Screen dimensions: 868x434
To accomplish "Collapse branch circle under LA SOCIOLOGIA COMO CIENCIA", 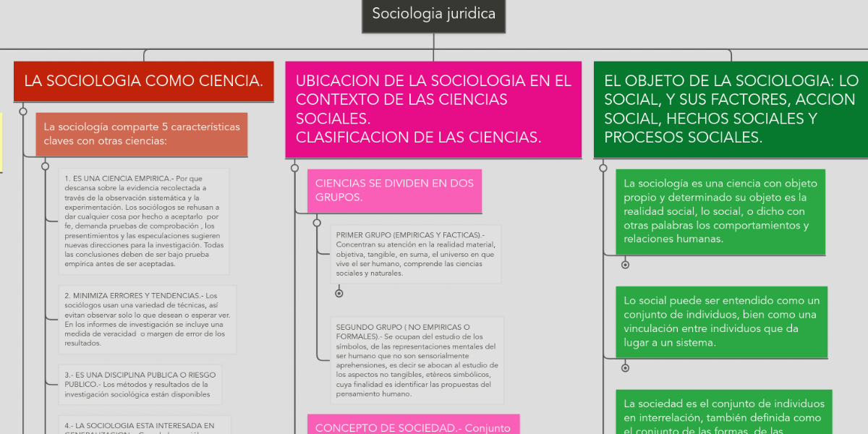I will click(x=23, y=111).
